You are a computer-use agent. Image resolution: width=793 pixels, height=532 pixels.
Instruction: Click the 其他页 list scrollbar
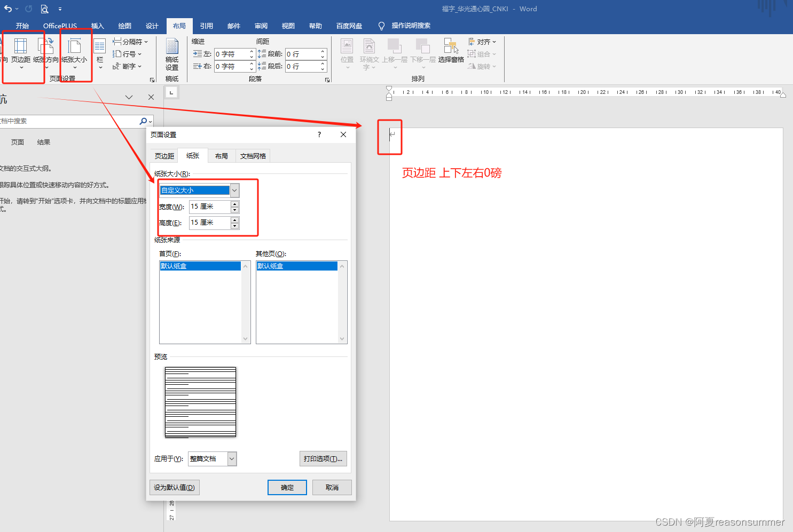tap(342, 302)
